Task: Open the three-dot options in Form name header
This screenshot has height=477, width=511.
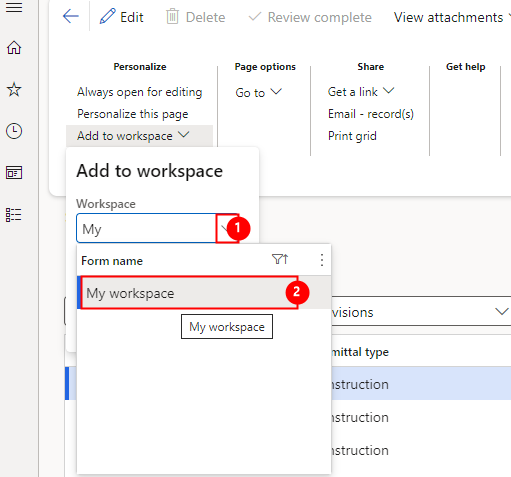Action: [322, 260]
